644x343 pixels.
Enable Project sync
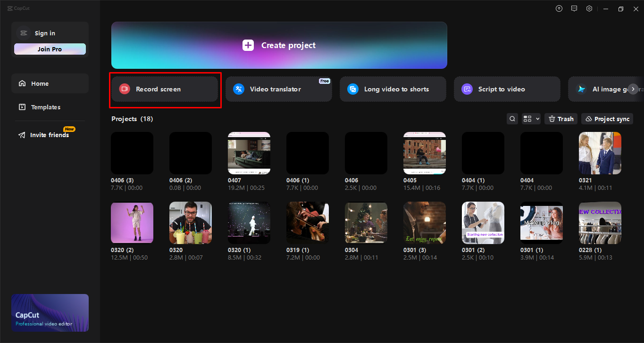(x=607, y=118)
